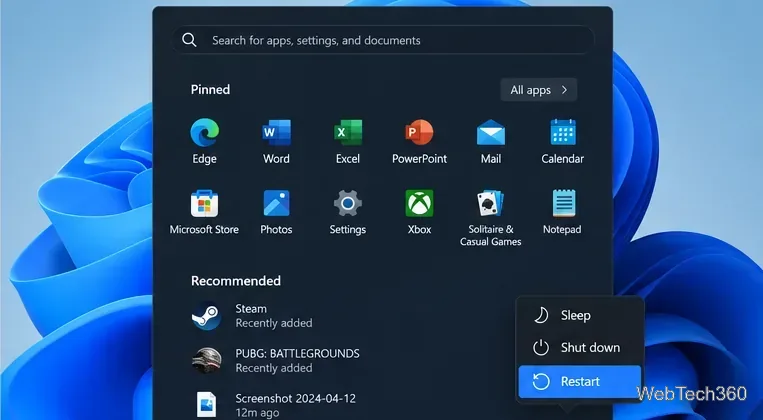Choose Sleep from the power menu
763x420 pixels.
(x=579, y=315)
